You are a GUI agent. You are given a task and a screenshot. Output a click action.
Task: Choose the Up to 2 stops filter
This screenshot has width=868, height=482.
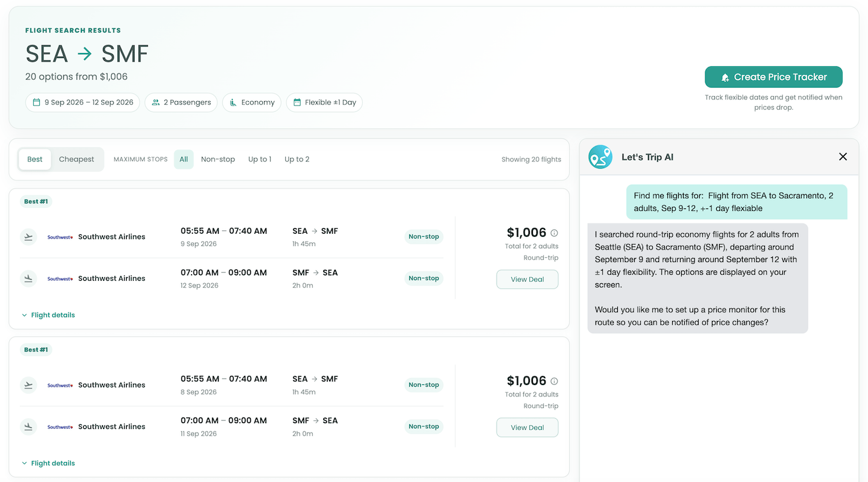(x=297, y=159)
